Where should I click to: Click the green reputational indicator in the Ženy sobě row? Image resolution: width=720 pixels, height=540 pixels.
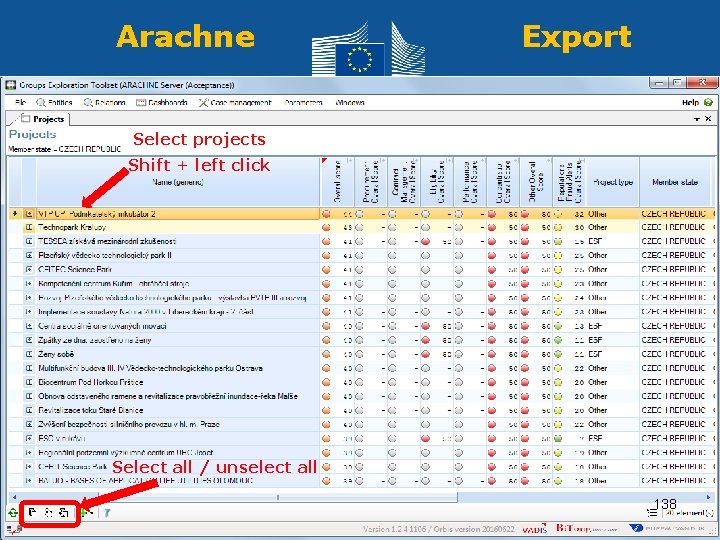pyautogui.click(x=558, y=354)
